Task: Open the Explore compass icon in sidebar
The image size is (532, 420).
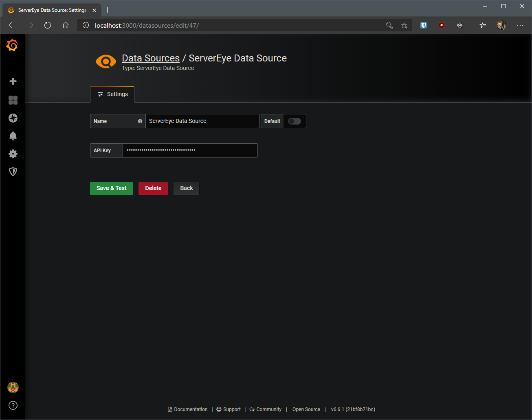Action: pos(13,118)
